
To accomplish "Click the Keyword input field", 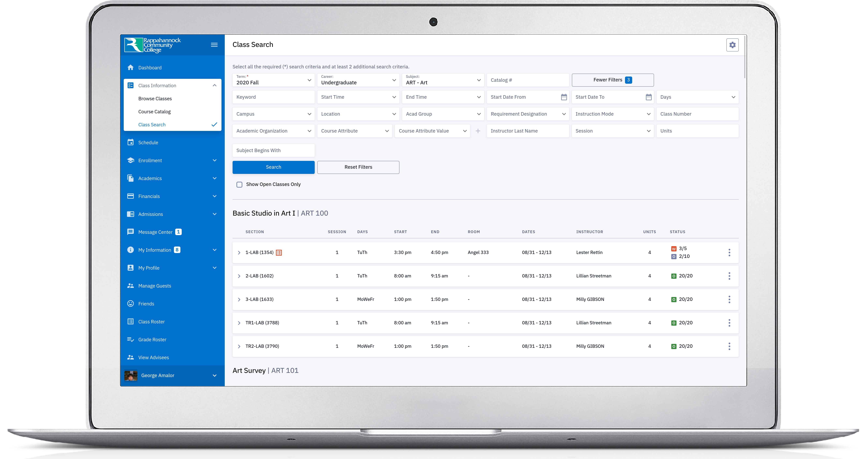I will [273, 97].
